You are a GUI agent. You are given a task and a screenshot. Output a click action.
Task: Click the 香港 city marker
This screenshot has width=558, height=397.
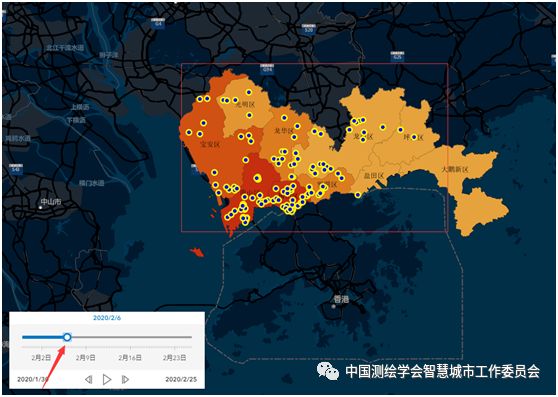(x=334, y=306)
